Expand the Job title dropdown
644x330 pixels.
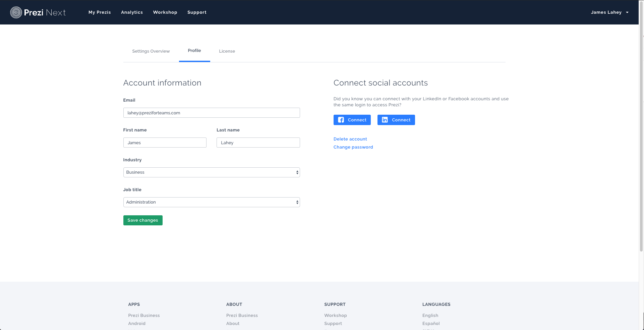[211, 202]
